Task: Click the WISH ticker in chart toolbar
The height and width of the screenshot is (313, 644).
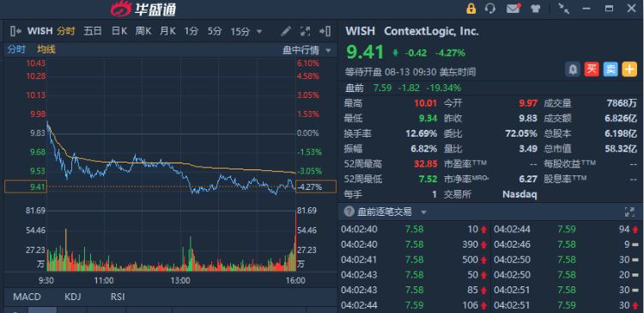Action: [39, 31]
